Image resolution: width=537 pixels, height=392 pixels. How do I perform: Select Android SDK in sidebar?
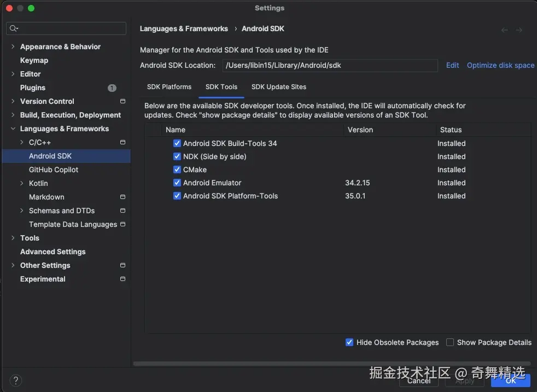[x=66, y=156]
